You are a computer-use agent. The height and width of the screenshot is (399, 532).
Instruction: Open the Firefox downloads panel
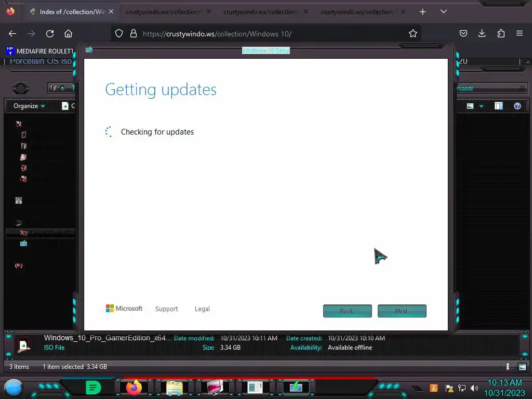482,33
